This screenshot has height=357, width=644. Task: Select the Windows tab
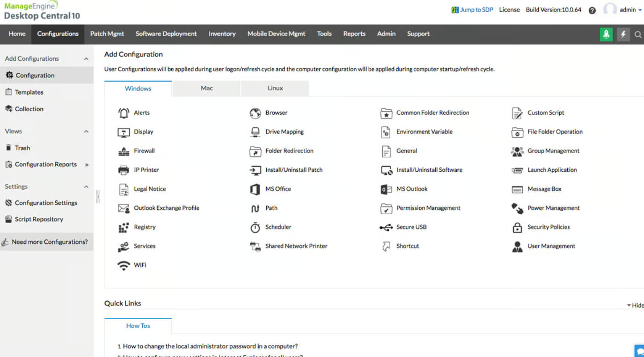pos(138,89)
